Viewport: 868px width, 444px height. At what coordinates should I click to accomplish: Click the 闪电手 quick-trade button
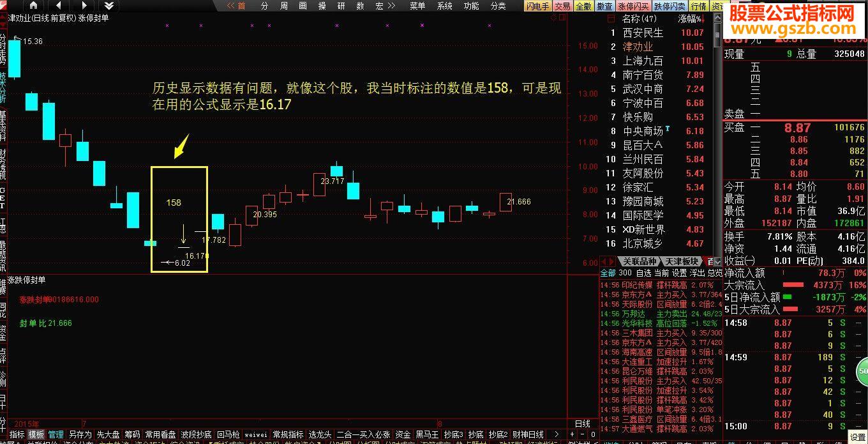pyautogui.click(x=537, y=6)
